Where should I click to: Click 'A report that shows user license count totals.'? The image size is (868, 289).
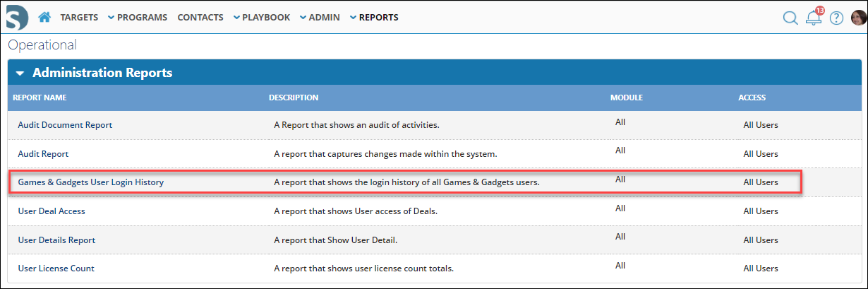[363, 269]
